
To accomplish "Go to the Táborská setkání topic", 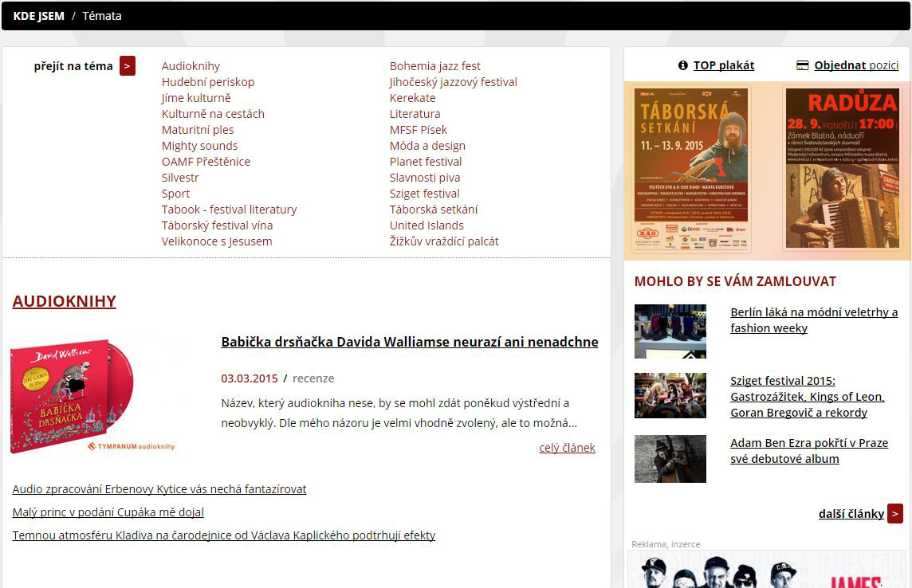I will tap(434, 210).
